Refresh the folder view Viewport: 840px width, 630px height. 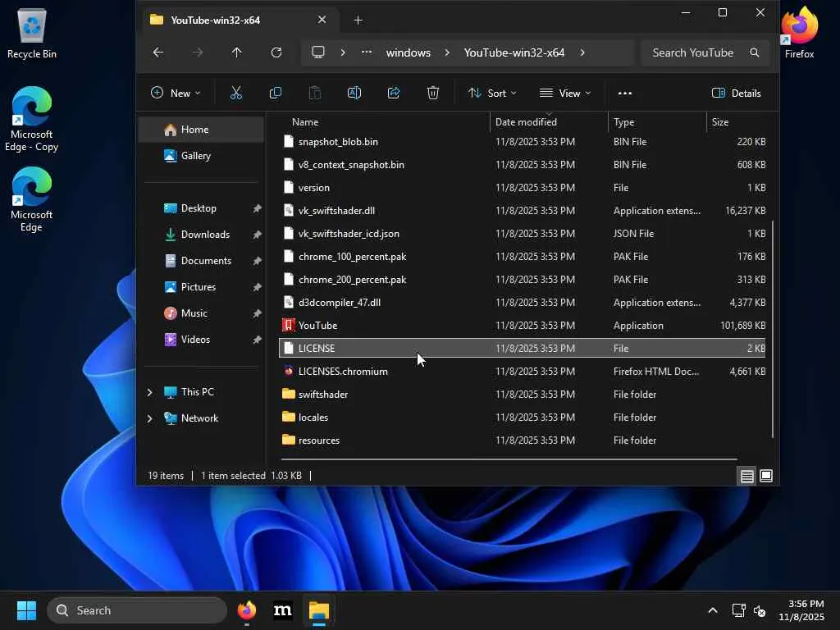276,52
